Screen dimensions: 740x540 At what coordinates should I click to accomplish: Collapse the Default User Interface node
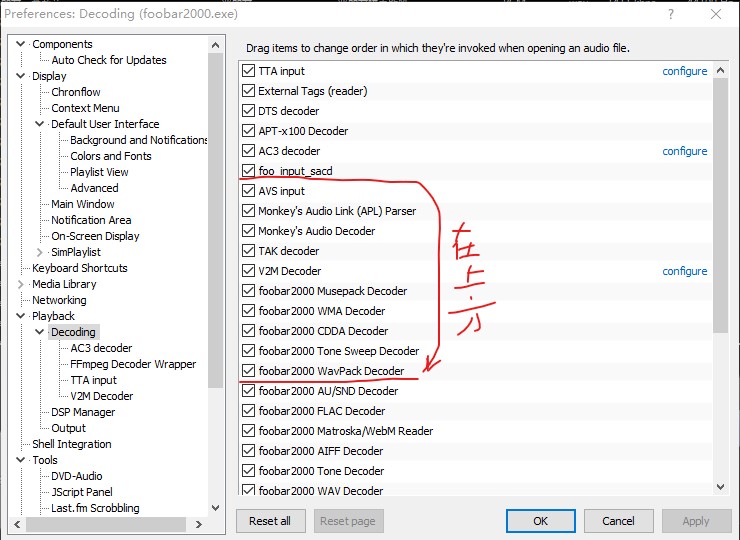tap(40, 124)
